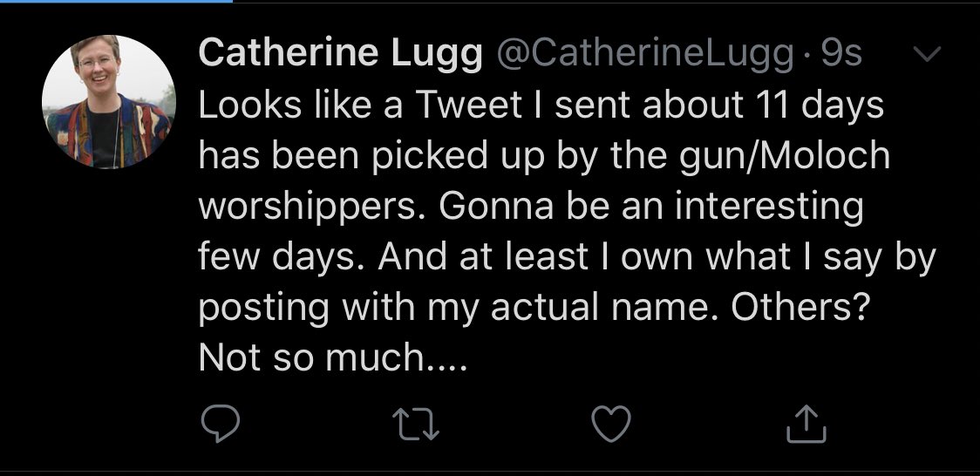Open the Catherine Lugg display name link
The width and height of the screenshot is (980, 476).
tap(341, 52)
